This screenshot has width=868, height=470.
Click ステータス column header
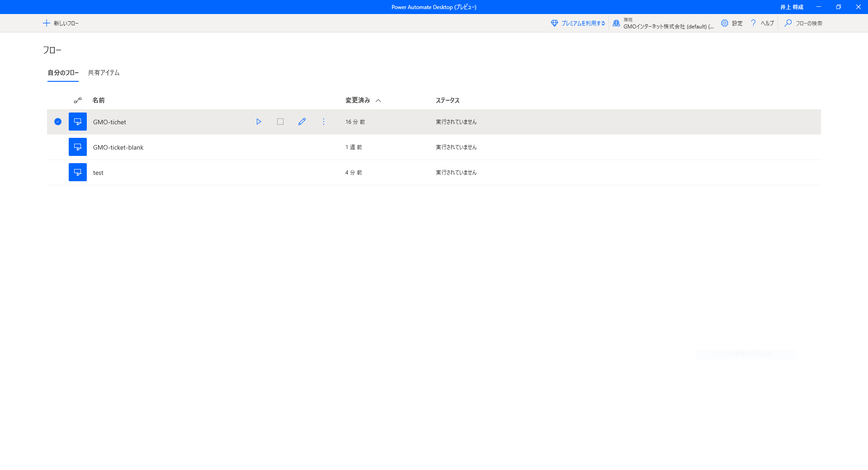click(448, 100)
